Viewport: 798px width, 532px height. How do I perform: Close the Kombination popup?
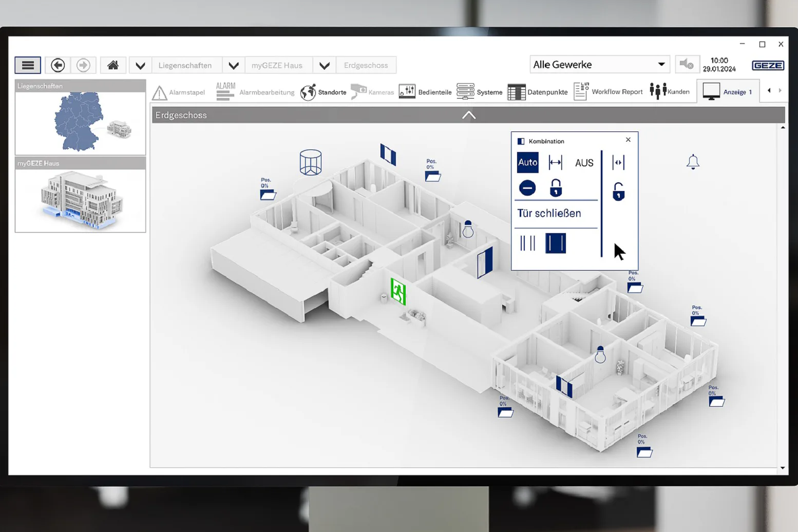(x=628, y=140)
